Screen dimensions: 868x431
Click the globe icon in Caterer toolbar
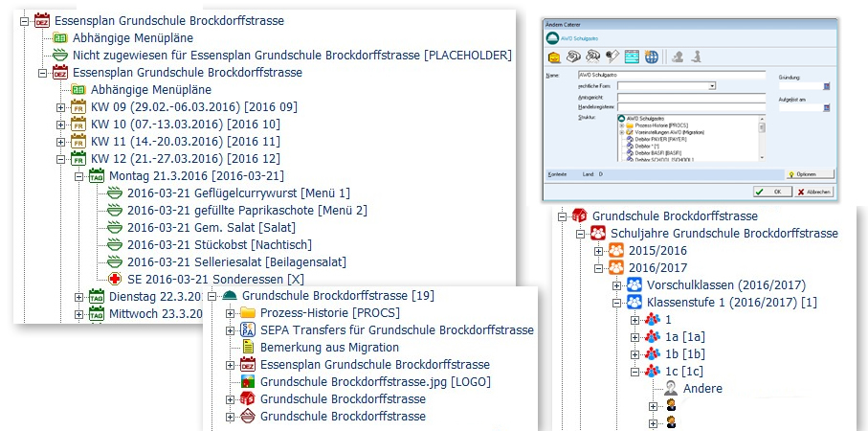pyautogui.click(x=653, y=57)
